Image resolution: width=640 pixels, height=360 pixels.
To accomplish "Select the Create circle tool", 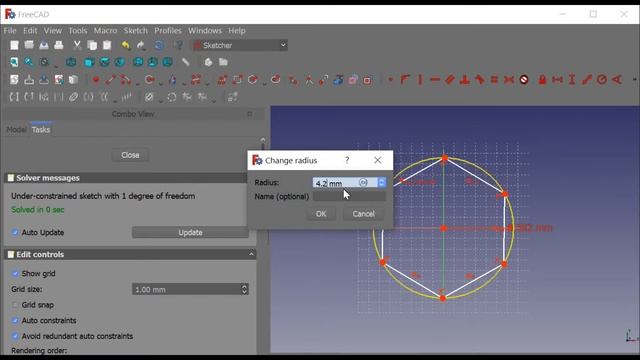I will click(149, 80).
